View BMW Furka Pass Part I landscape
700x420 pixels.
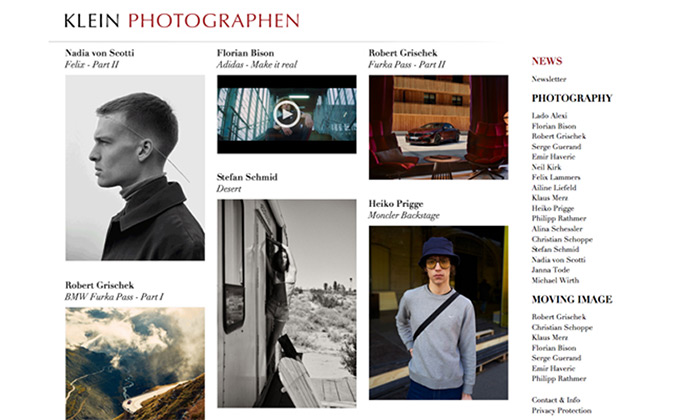pos(135,363)
